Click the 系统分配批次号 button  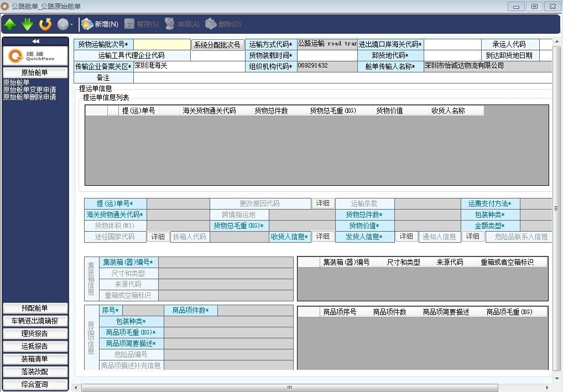[217, 45]
